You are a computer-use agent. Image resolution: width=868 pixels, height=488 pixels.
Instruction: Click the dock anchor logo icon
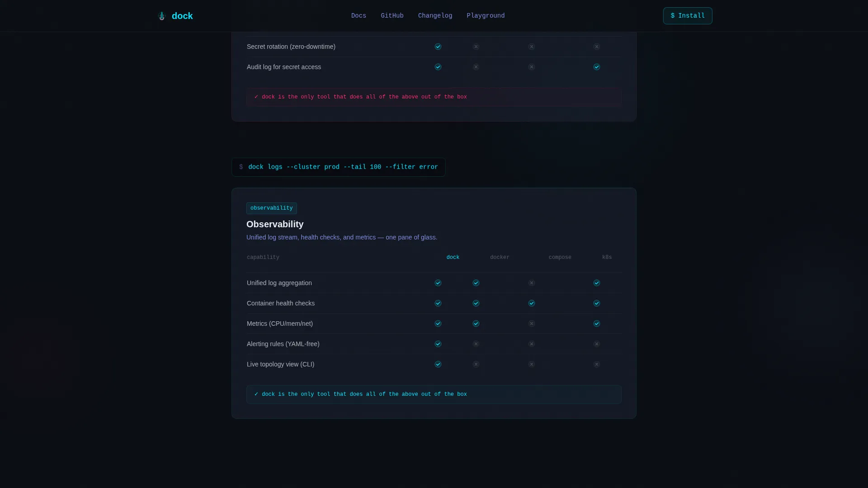click(x=162, y=16)
